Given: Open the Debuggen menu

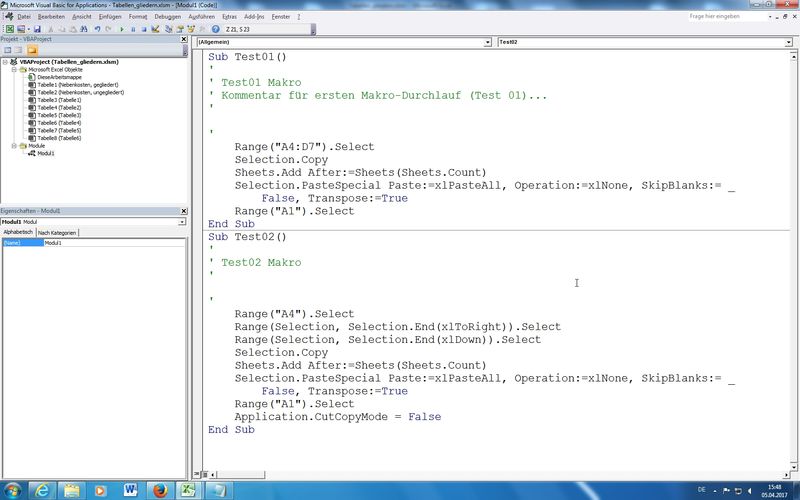Looking at the screenshot, I should 167,17.
